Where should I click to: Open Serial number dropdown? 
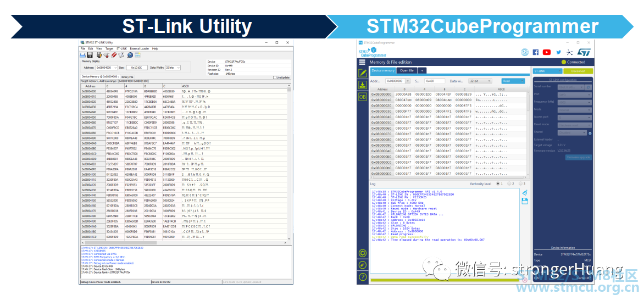point(571,87)
